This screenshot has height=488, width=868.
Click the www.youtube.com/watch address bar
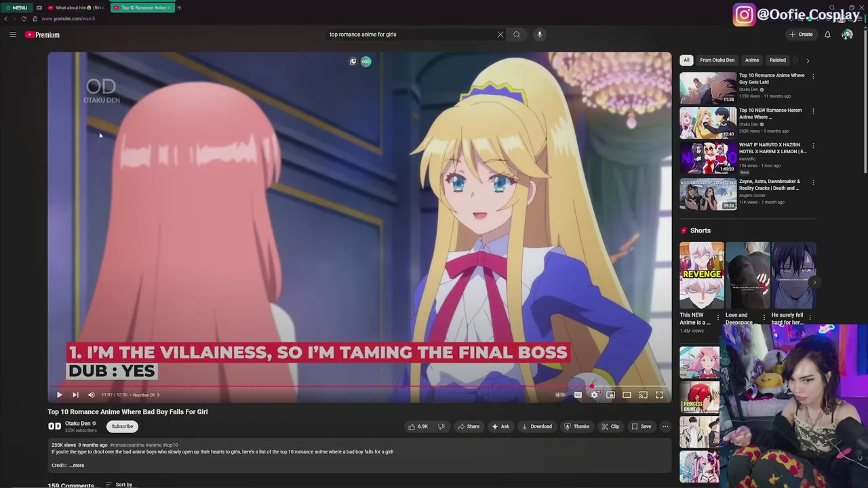pyautogui.click(x=68, y=18)
